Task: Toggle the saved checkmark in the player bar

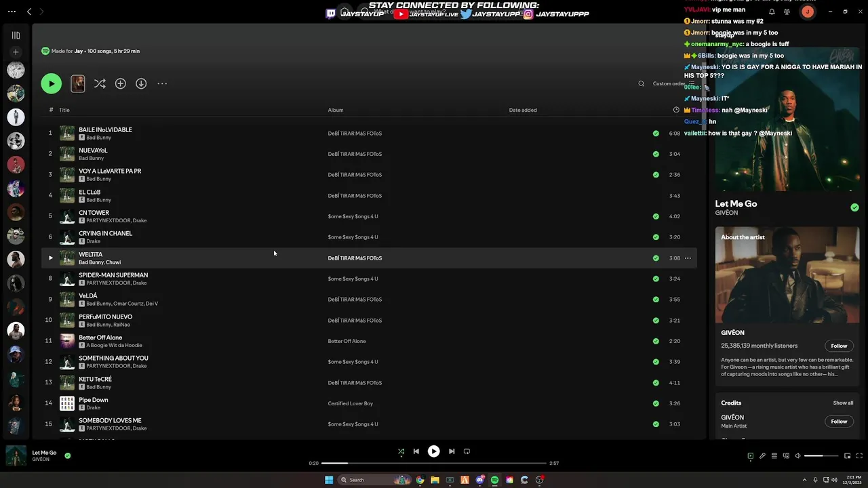Action: coord(67,456)
